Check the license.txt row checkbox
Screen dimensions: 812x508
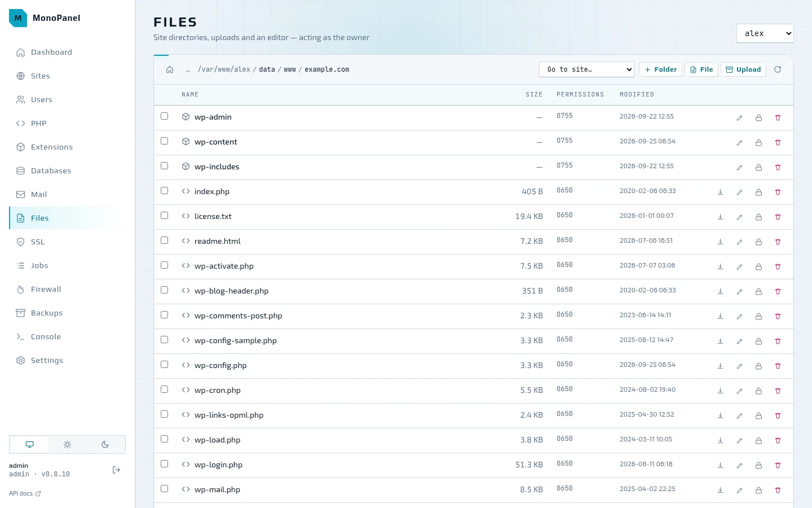pyautogui.click(x=165, y=216)
